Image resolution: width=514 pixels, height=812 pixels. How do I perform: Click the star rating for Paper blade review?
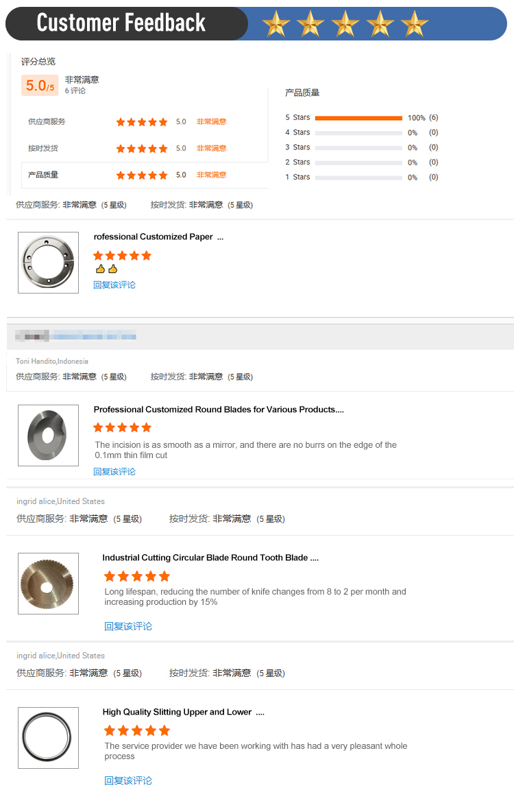pyautogui.click(x=122, y=255)
